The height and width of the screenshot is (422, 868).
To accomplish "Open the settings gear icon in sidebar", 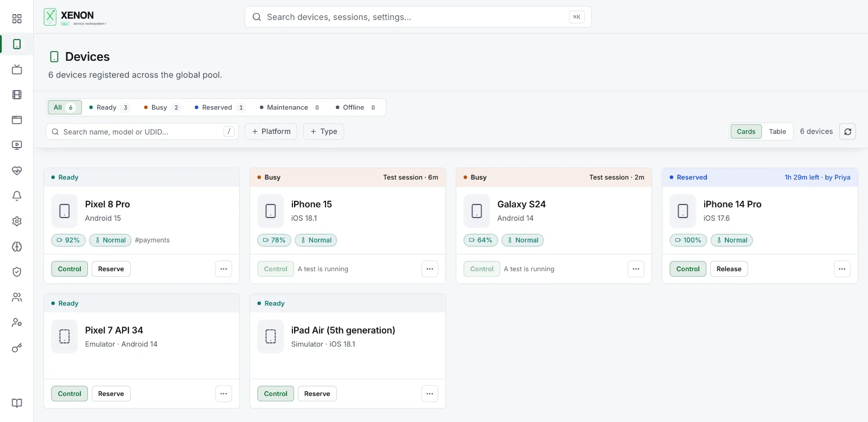I will 17,221.
